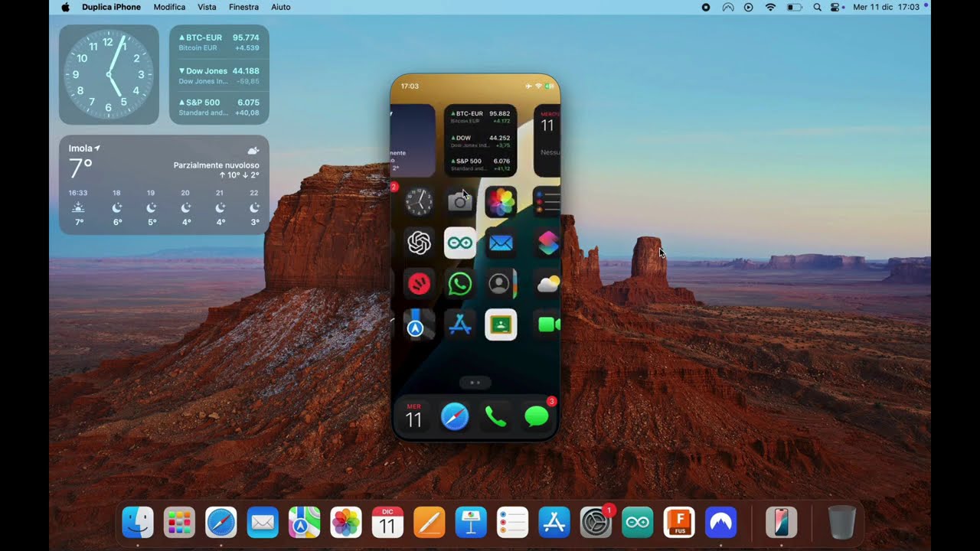The image size is (980, 551).
Task: Open Wi-Fi status menu
Action: click(x=771, y=7)
